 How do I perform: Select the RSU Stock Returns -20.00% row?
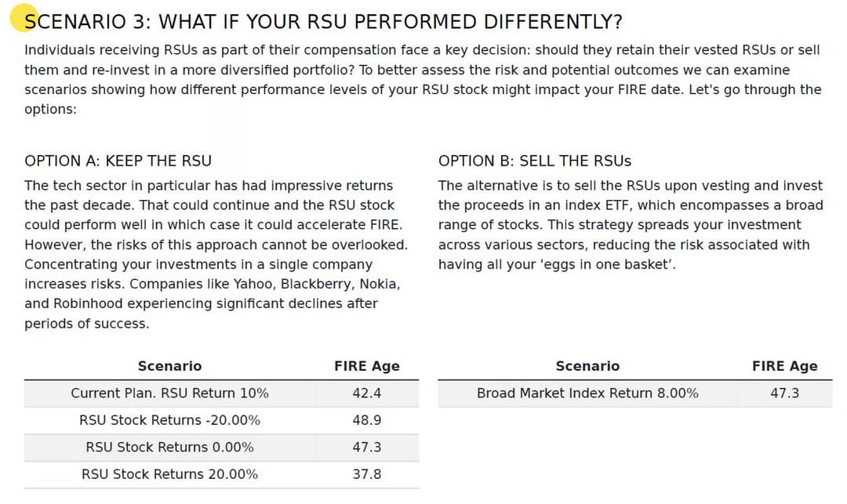(169, 420)
